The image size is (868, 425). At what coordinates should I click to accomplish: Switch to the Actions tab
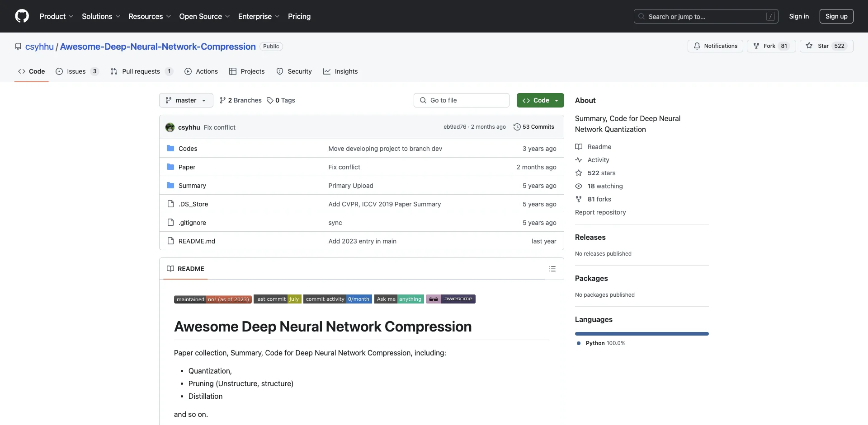coord(201,71)
